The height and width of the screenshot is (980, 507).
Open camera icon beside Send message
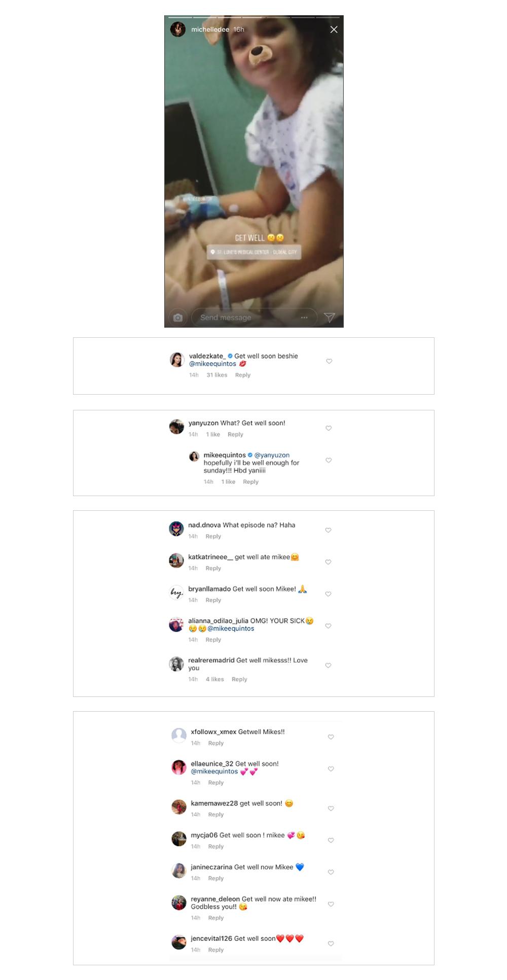pyautogui.click(x=177, y=318)
